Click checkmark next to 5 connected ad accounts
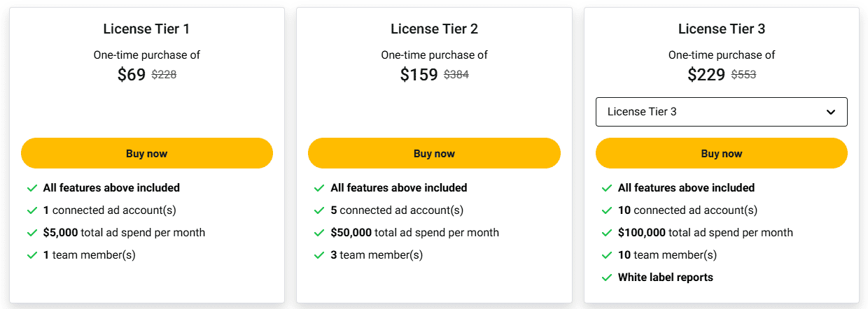This screenshot has height=309, width=868. (319, 210)
